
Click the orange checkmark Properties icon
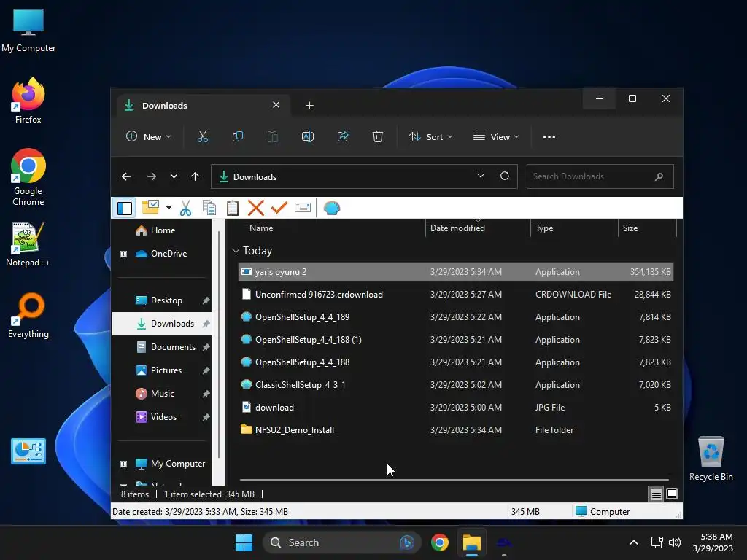click(x=279, y=208)
